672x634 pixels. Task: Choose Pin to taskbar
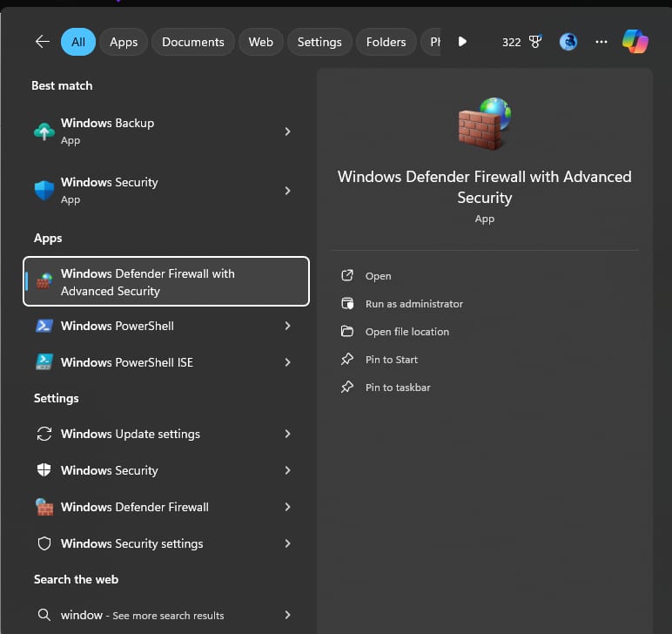click(398, 387)
